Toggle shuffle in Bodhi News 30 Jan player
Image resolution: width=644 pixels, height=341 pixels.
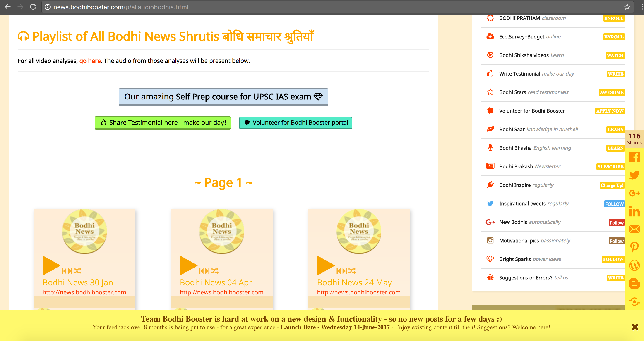tap(77, 271)
